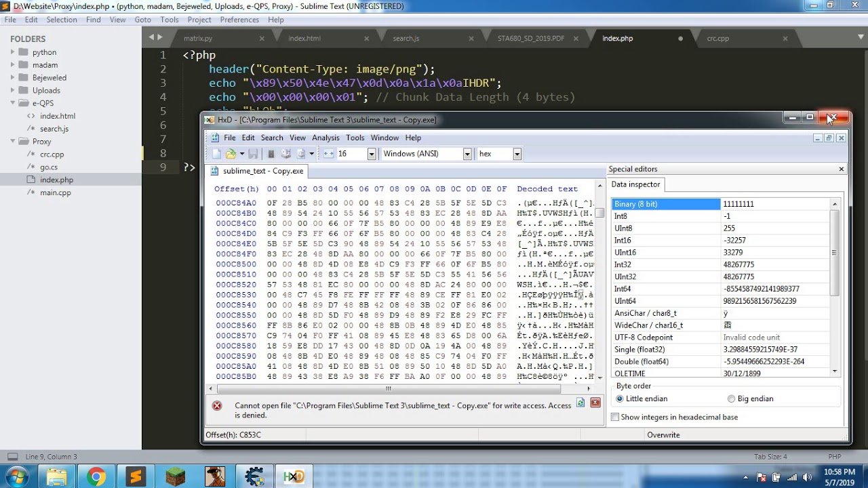The width and height of the screenshot is (868, 488).
Task: Open Tools menu in HxD
Action: click(355, 138)
